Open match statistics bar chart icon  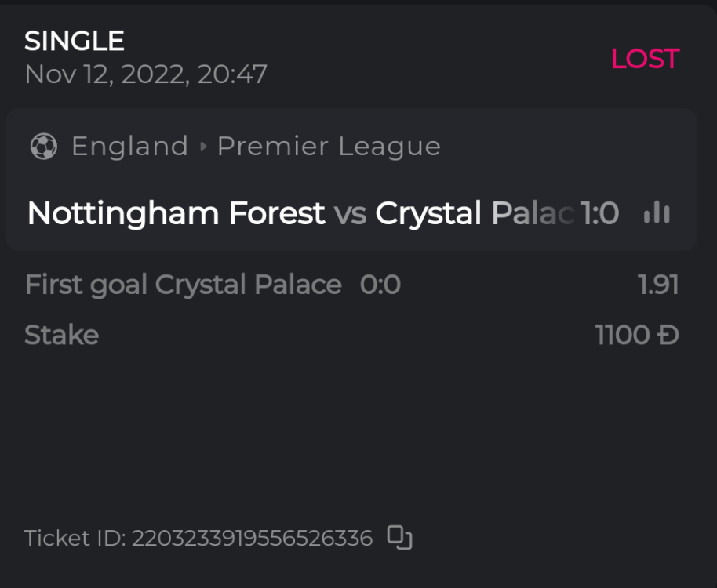click(x=657, y=212)
